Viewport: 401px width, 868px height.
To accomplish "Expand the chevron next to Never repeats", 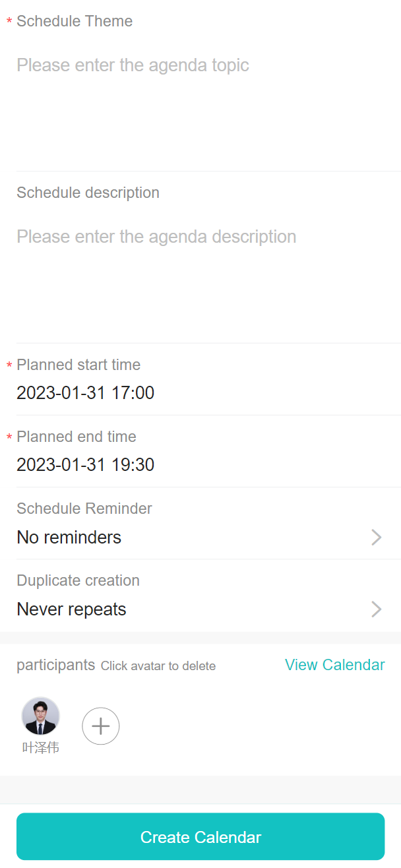I will click(377, 609).
